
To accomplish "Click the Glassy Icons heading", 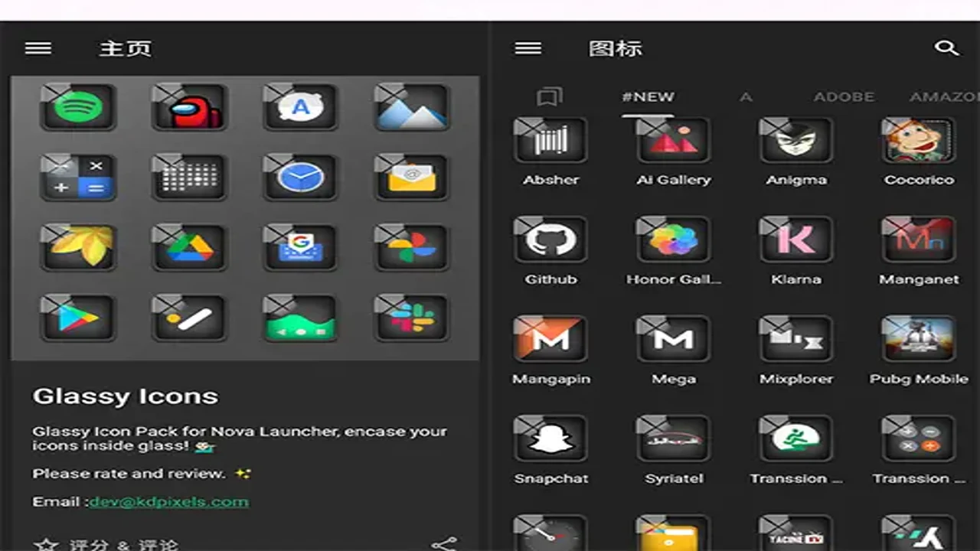I will click(x=125, y=396).
